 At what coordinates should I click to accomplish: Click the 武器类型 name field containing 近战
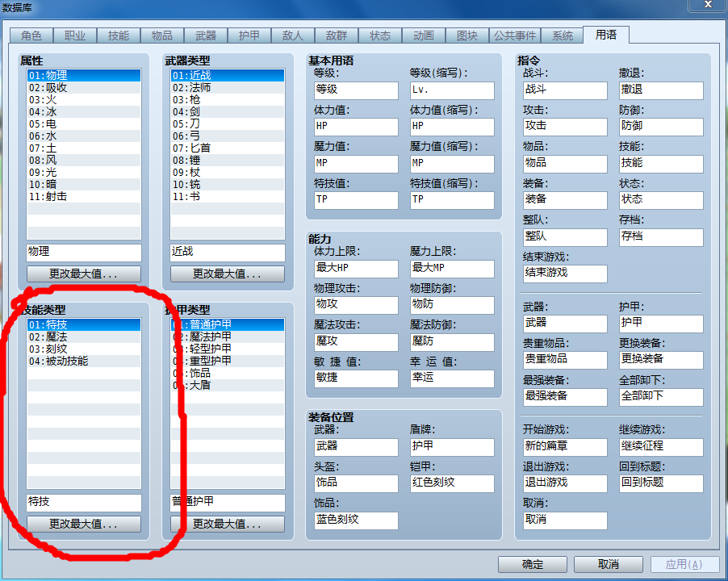pos(228,253)
